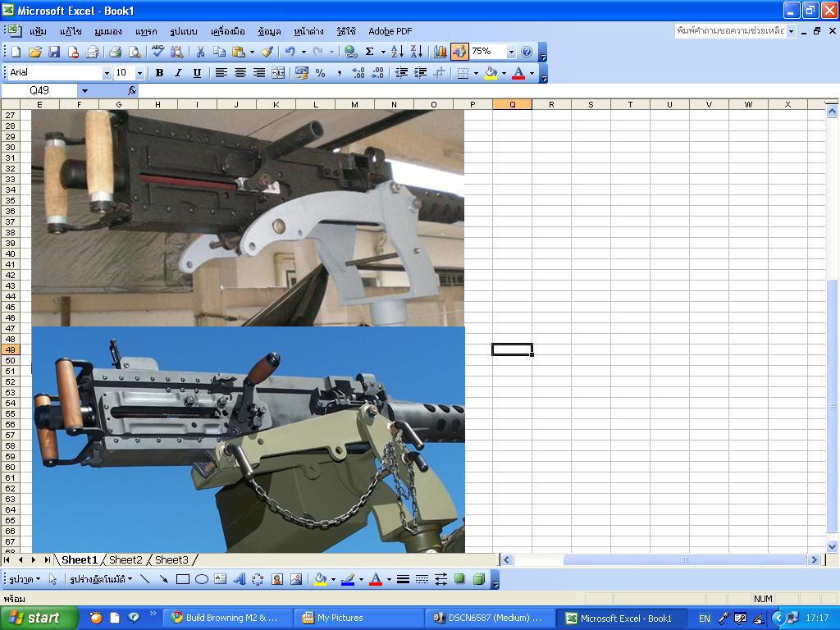Open the Adobe PDF menu

point(390,31)
